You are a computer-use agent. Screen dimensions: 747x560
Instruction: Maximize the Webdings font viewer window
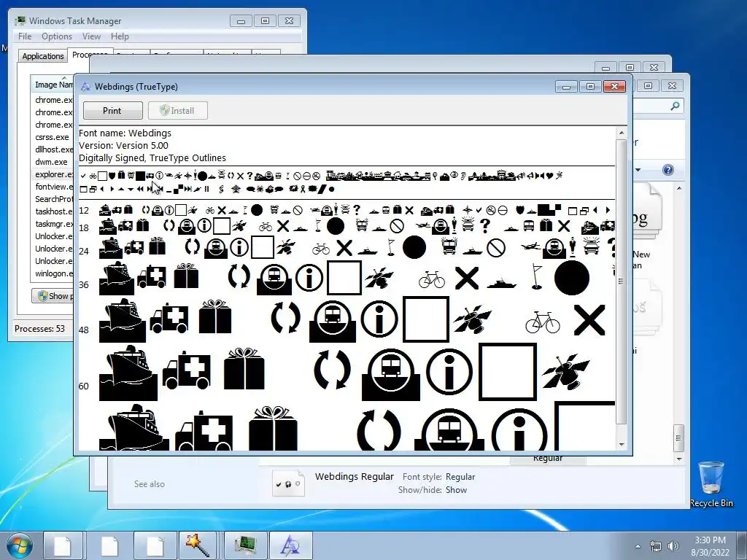pos(590,86)
